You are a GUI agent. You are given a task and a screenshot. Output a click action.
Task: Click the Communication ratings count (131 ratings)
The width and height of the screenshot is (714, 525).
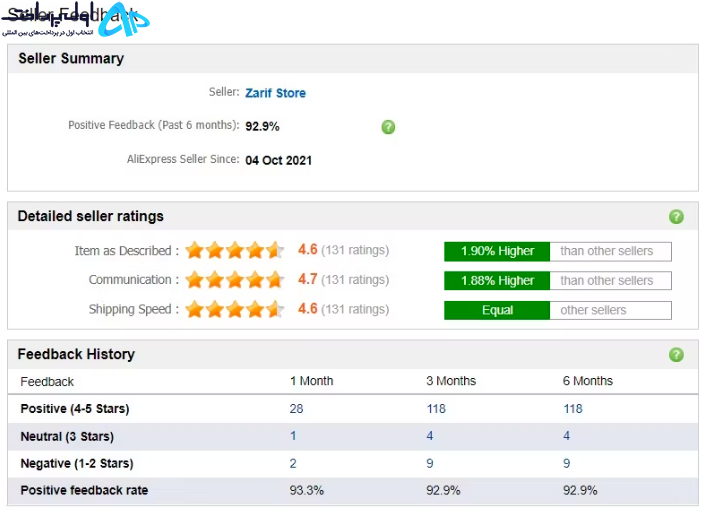coord(355,280)
